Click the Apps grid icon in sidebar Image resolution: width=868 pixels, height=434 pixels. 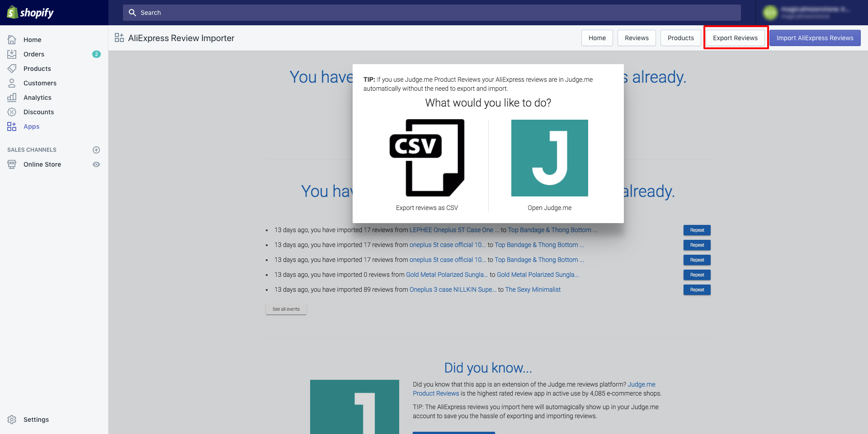tap(12, 126)
